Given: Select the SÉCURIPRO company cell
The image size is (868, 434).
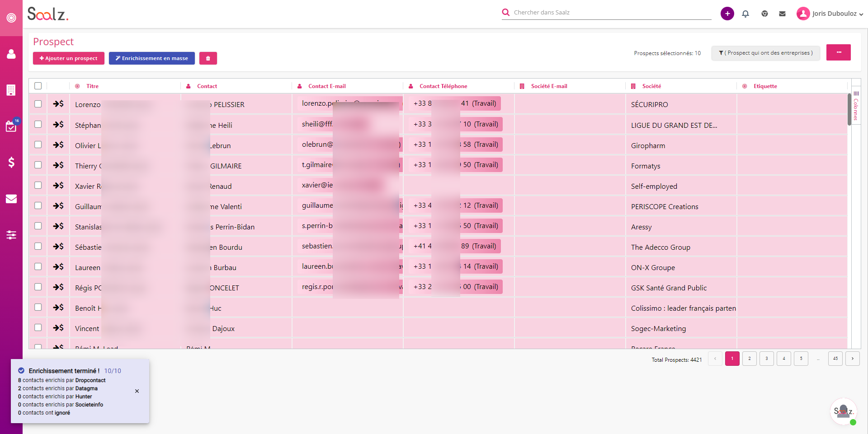Looking at the screenshot, I should tap(681, 104).
